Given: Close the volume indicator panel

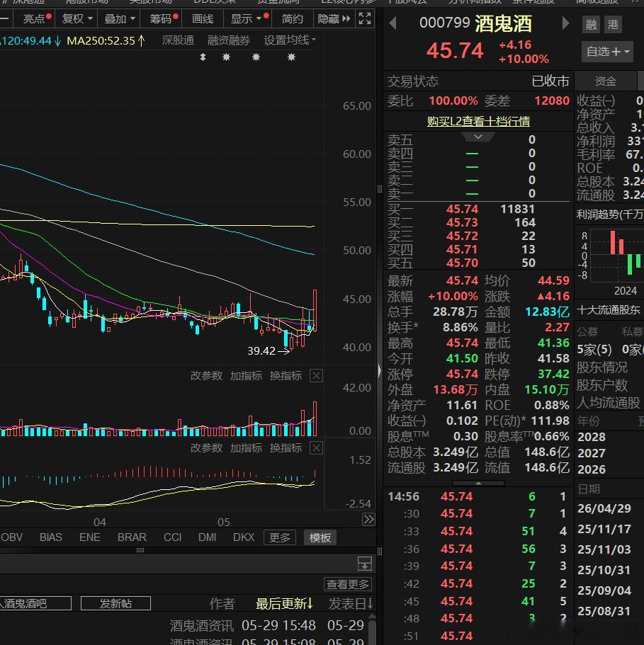Looking at the screenshot, I should [x=316, y=375].
